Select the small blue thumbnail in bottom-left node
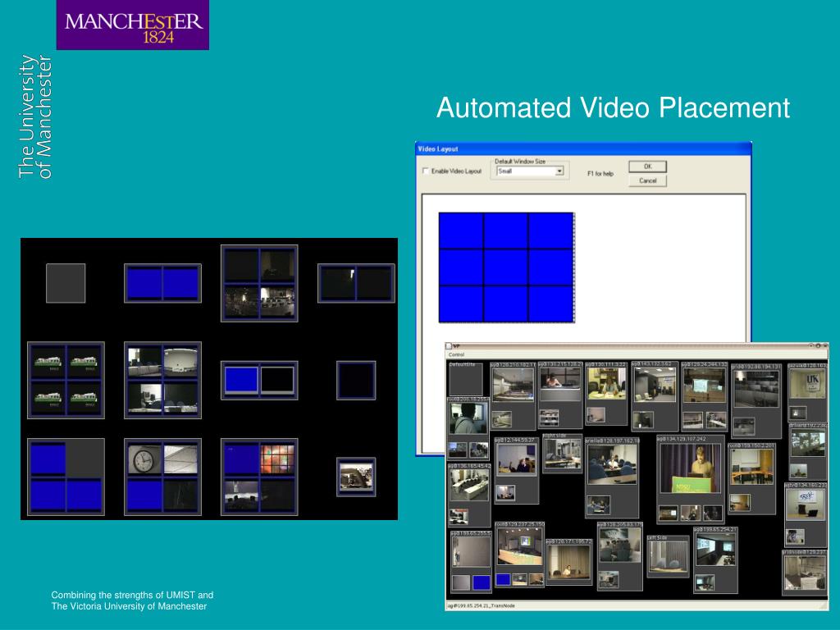This screenshot has width=840, height=630. [x=481, y=583]
